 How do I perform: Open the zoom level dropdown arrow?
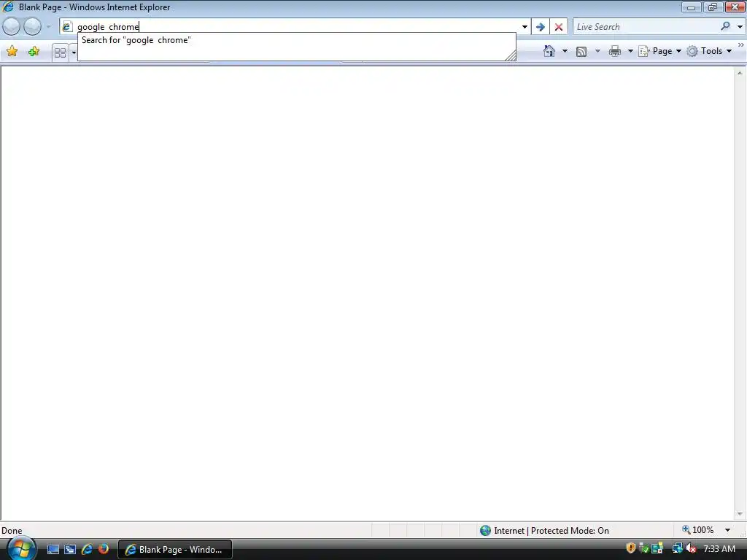(727, 530)
